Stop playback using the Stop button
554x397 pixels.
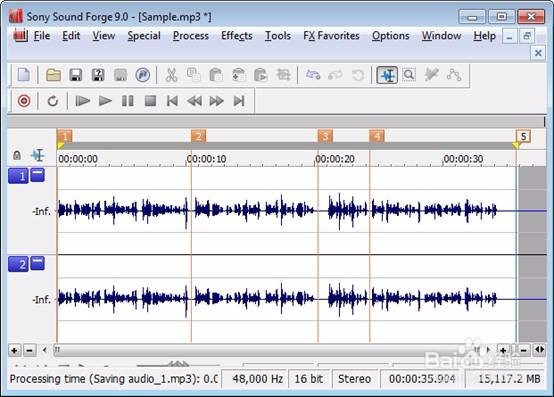151,101
